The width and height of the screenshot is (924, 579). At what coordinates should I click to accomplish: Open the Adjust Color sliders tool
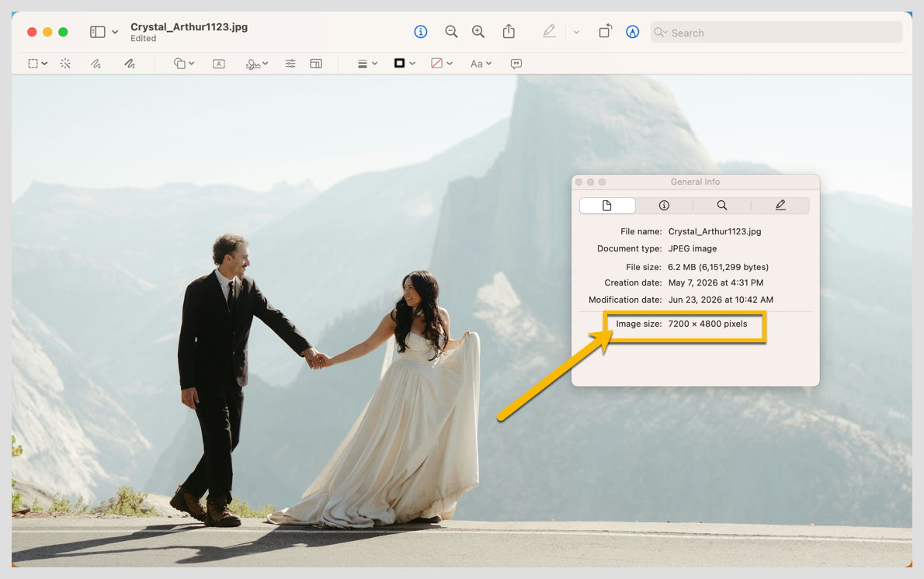[290, 64]
